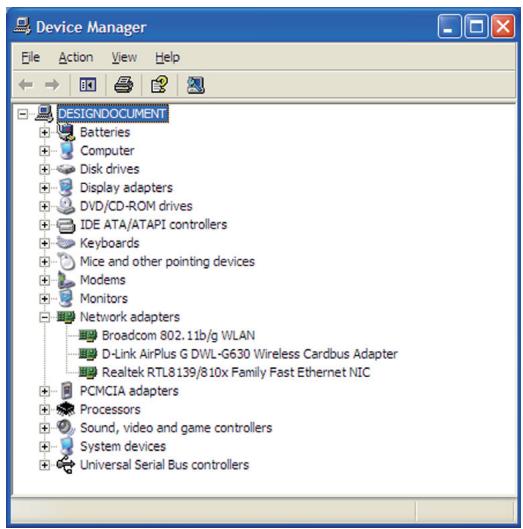Collapse the DESIGNDOCUMENT root node

[x=23, y=114]
